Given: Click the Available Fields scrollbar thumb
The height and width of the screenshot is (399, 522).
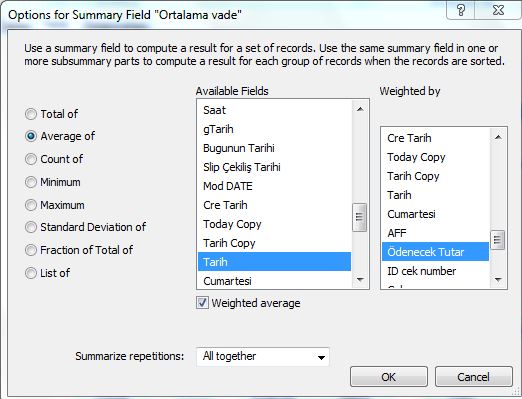Looking at the screenshot, I should point(360,217).
